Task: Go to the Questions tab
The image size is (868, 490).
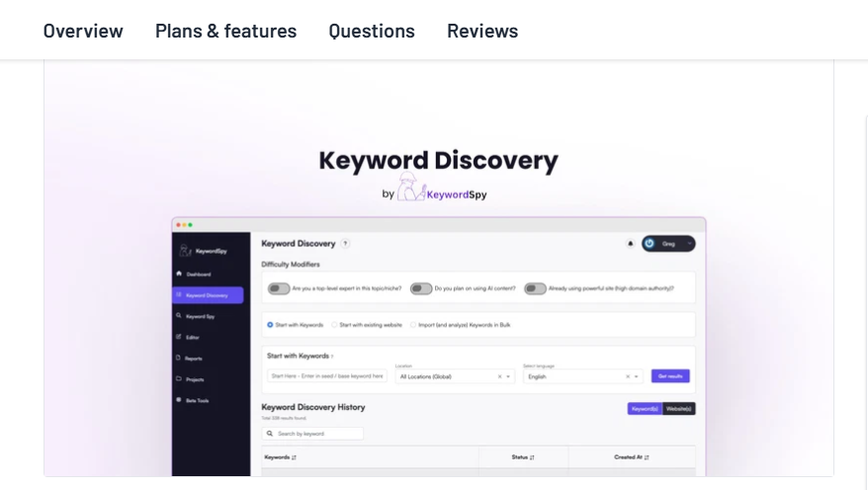Action: (372, 31)
